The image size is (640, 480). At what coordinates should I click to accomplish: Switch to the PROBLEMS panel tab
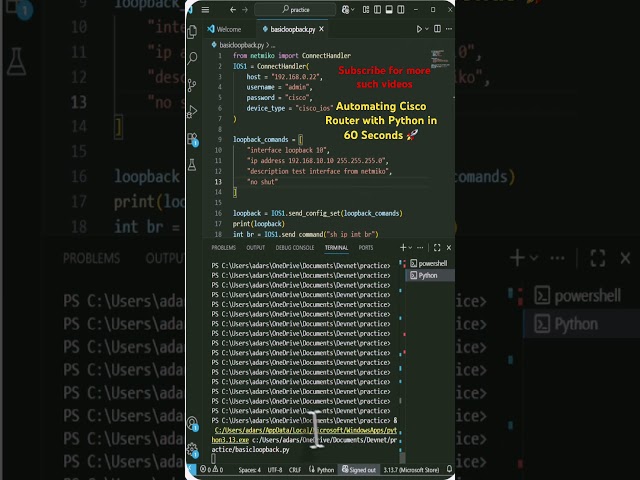click(224, 248)
